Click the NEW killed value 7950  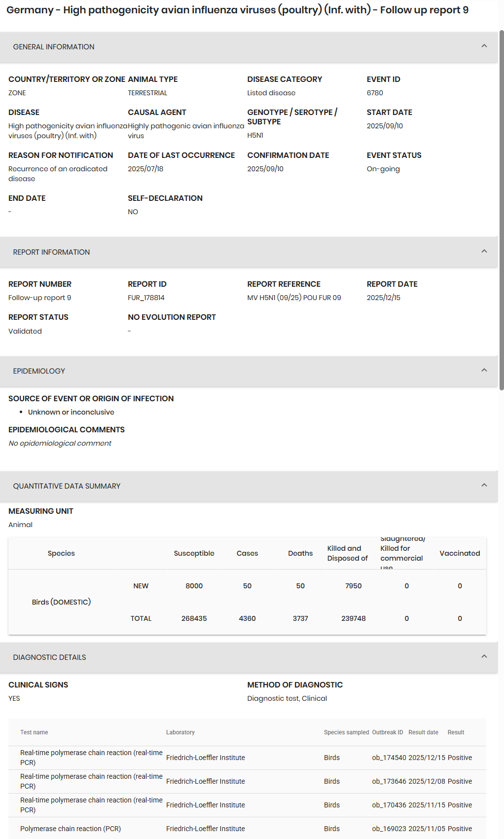coord(353,586)
